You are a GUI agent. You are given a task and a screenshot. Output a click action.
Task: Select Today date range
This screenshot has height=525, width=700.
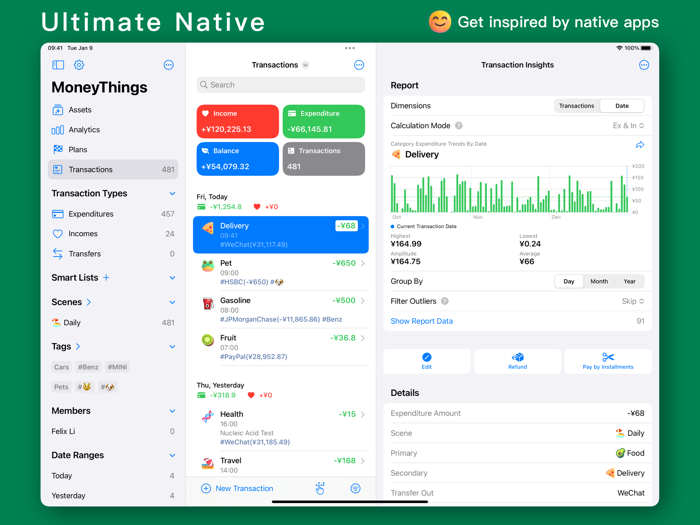pyautogui.click(x=113, y=476)
